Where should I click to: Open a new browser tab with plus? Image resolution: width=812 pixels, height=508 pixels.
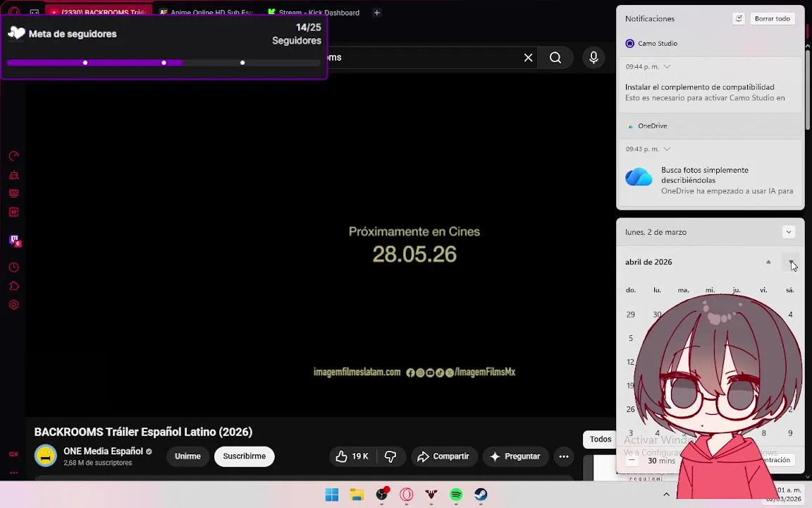377,13
